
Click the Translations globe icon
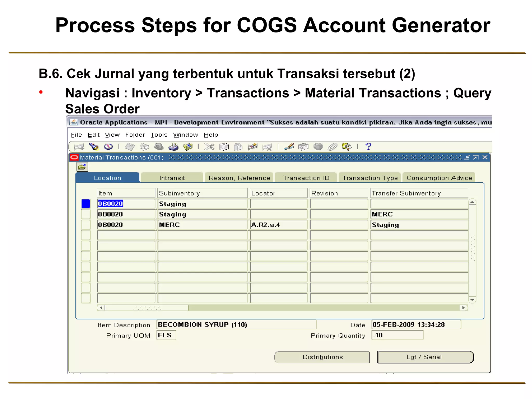[318, 147]
